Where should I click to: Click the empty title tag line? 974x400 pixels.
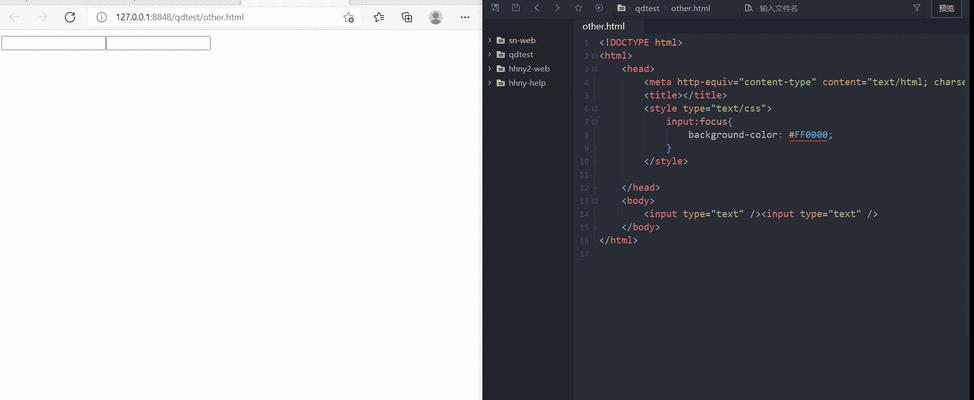(x=685, y=95)
